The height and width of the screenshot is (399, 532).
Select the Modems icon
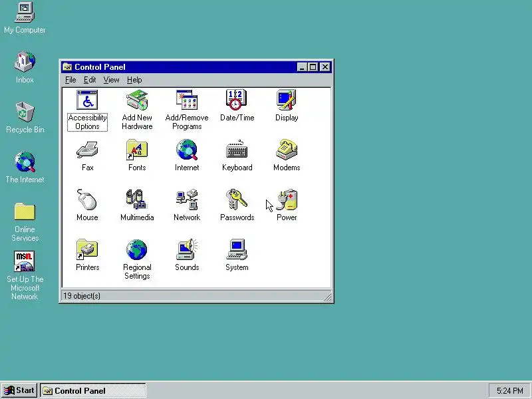287,150
